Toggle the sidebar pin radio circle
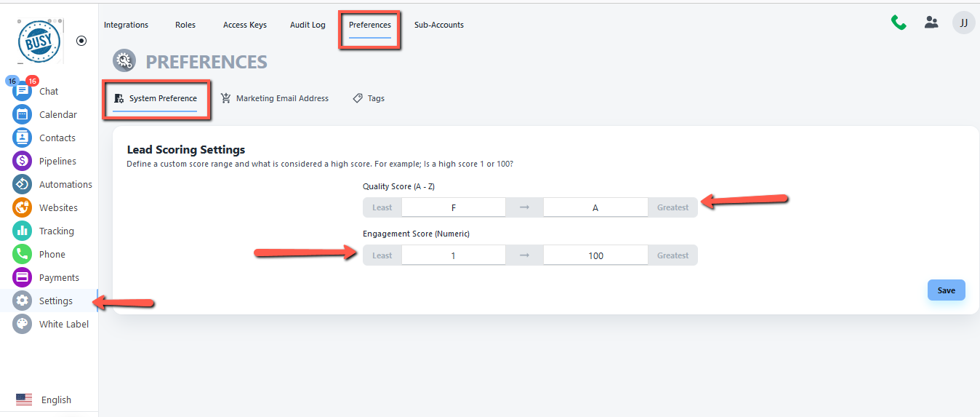The image size is (980, 417). click(81, 41)
